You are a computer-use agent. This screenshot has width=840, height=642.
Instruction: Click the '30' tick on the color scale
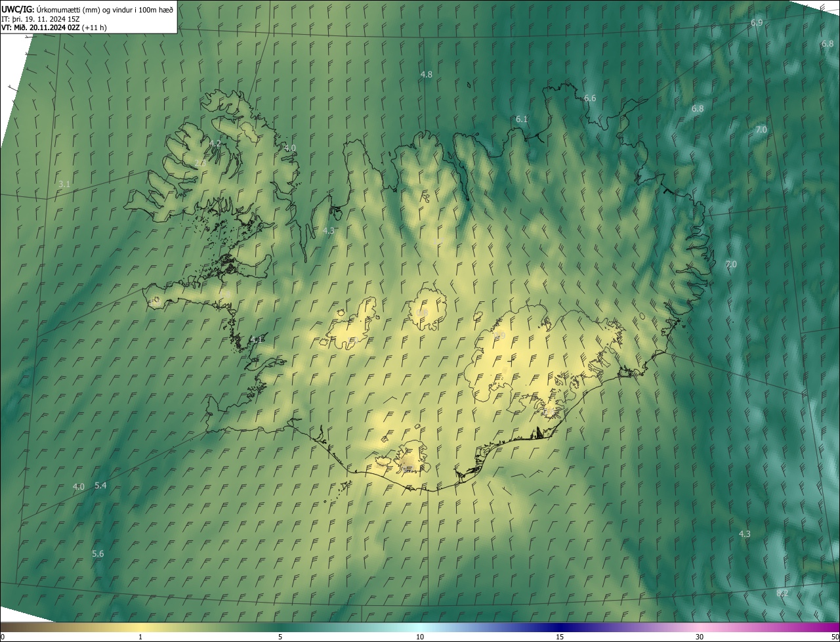click(700, 637)
